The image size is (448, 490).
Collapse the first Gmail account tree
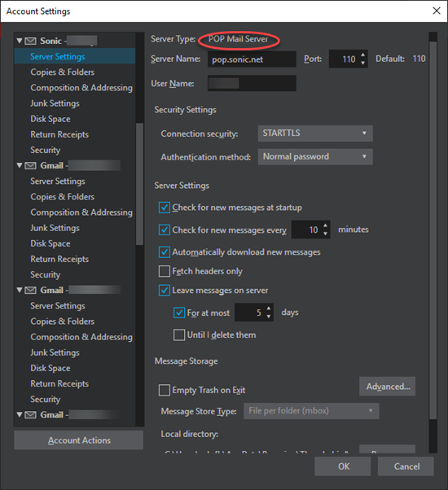(20, 165)
